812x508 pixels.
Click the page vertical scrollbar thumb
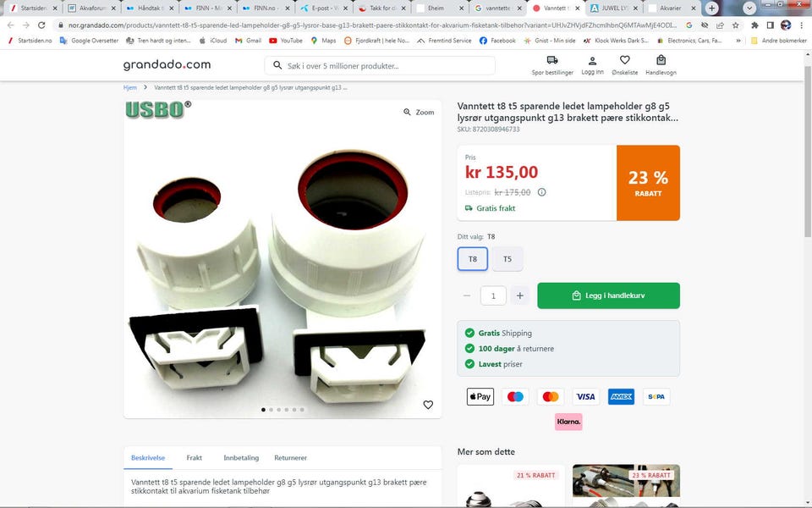tap(807, 151)
